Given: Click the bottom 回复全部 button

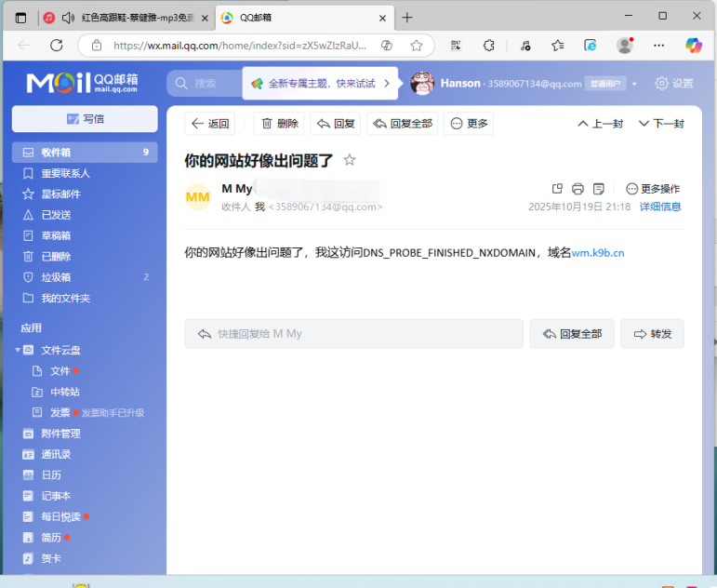Looking at the screenshot, I should click(572, 334).
